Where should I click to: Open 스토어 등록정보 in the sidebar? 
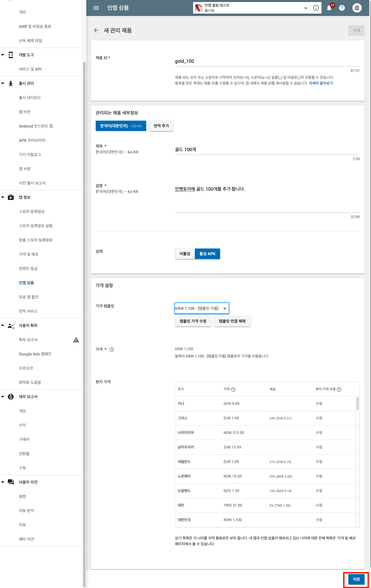[32, 212]
